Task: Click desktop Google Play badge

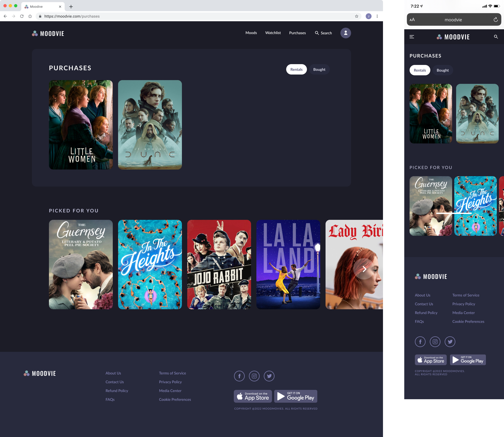Action: pyautogui.click(x=296, y=396)
